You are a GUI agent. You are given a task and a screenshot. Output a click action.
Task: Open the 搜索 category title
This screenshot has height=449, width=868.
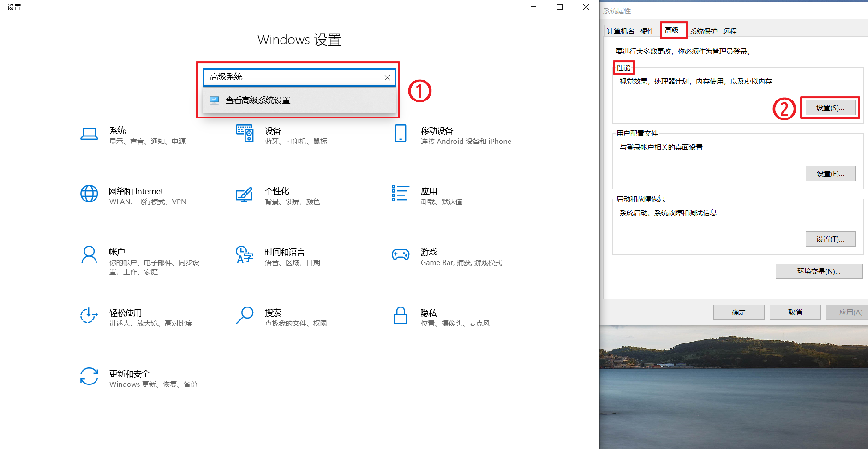coord(273,313)
